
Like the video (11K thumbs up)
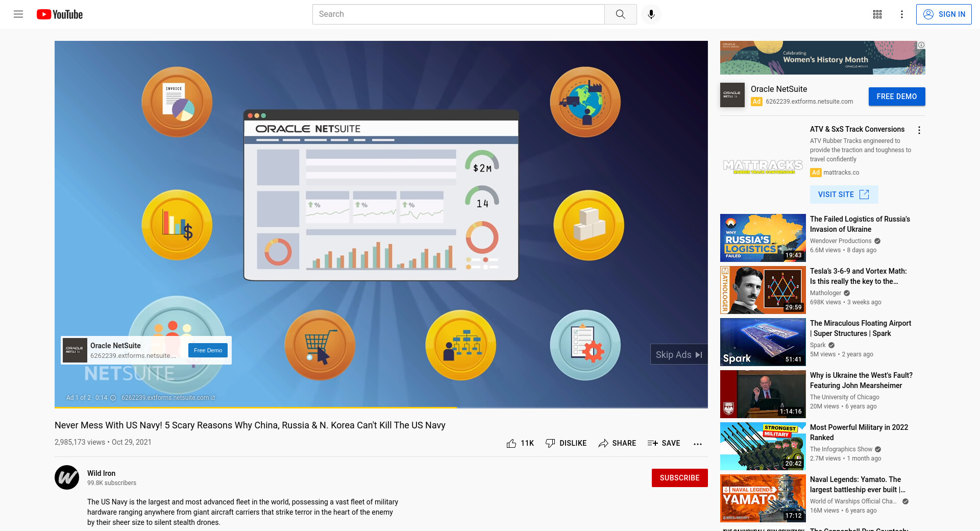pyautogui.click(x=520, y=443)
